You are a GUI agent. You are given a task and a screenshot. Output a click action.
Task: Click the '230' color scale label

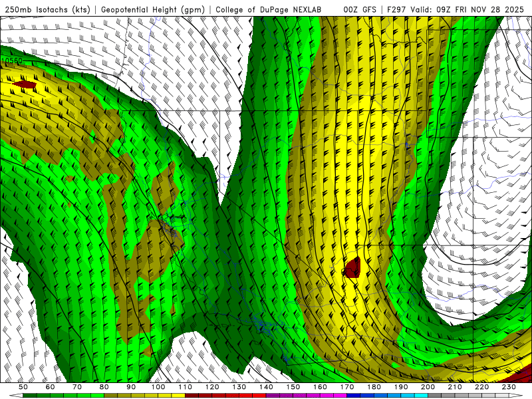pyautogui.click(x=509, y=387)
